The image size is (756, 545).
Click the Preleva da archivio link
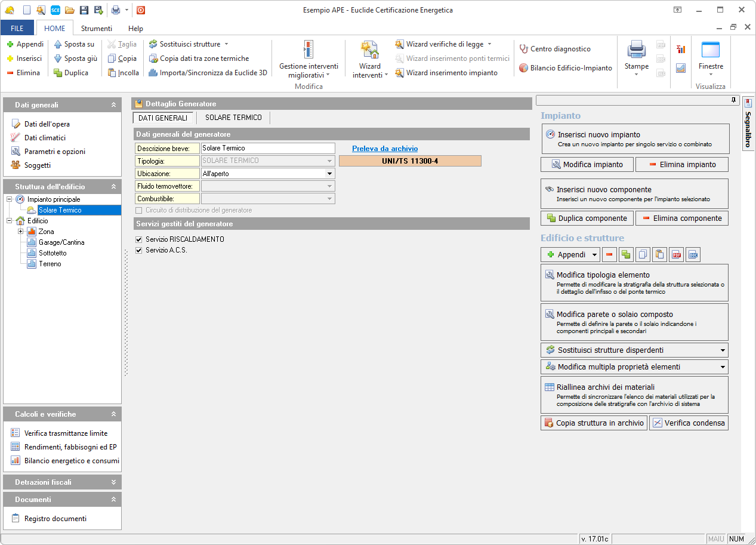[385, 149]
